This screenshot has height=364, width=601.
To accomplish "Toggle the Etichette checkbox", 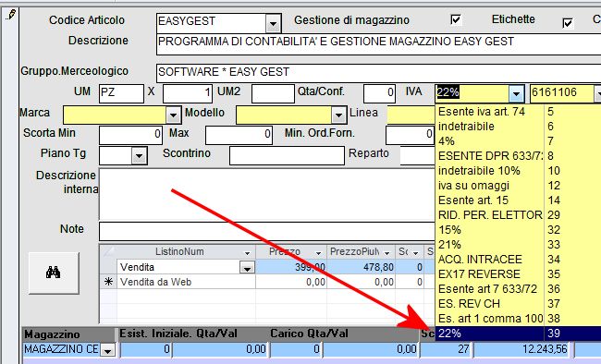I will (568, 23).
